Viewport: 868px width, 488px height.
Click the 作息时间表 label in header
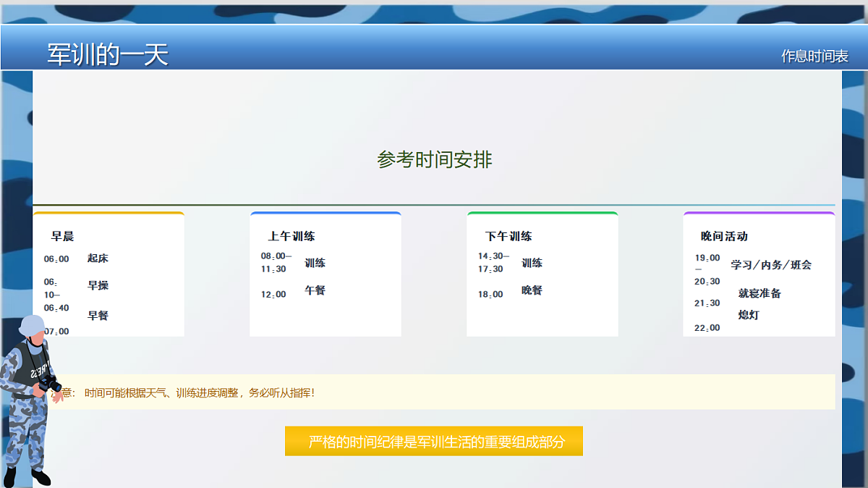(814, 56)
